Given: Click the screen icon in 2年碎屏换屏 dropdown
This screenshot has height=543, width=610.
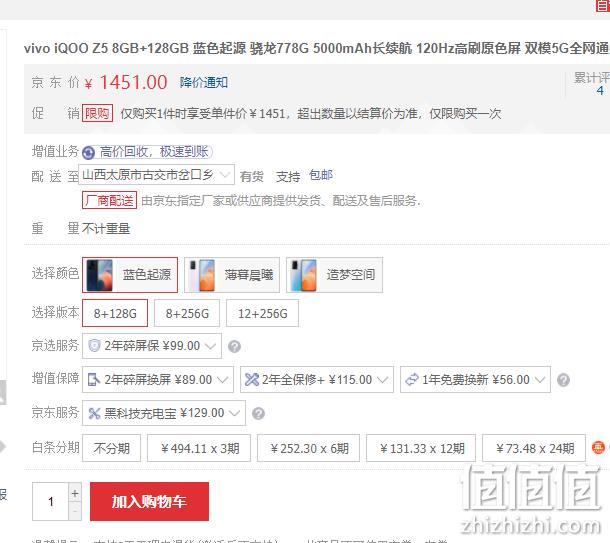Looking at the screenshot, I should [x=94, y=379].
